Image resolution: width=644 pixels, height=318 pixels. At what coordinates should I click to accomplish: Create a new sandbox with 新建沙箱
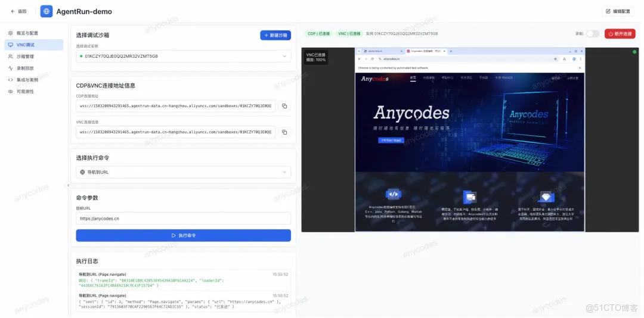tap(275, 35)
